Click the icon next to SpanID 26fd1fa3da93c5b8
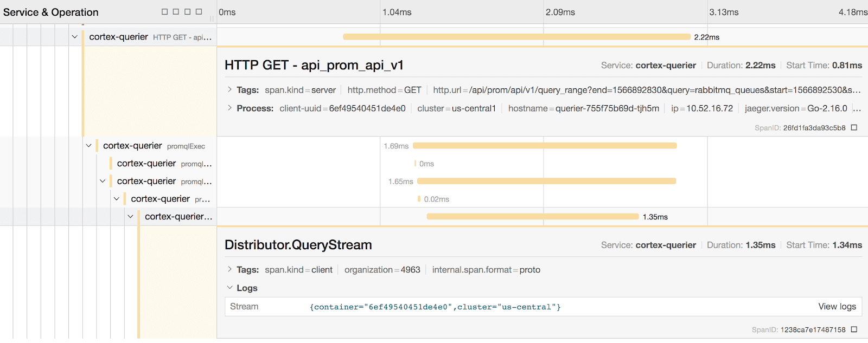This screenshot has height=343, width=868. [854, 128]
